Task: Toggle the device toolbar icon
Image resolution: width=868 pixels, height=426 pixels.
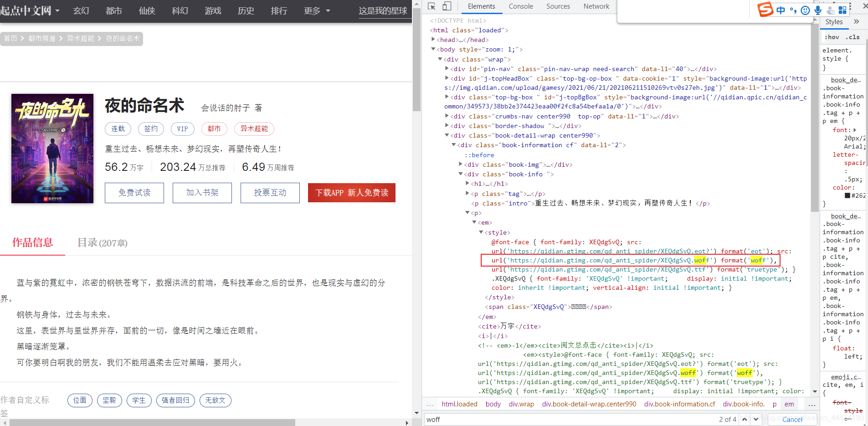Action: point(447,6)
